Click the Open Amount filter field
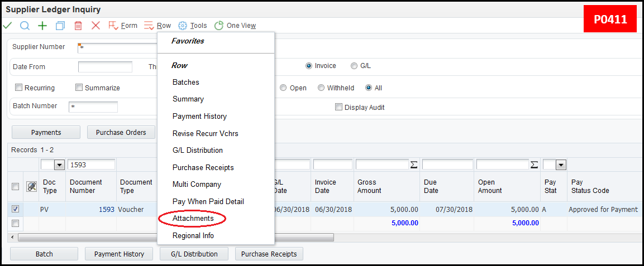 click(502, 165)
